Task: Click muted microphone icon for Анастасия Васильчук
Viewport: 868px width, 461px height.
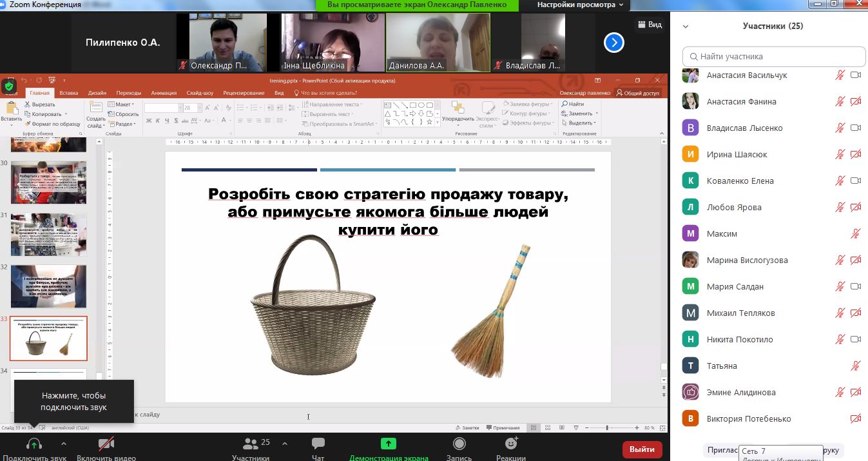Action: tap(840, 75)
